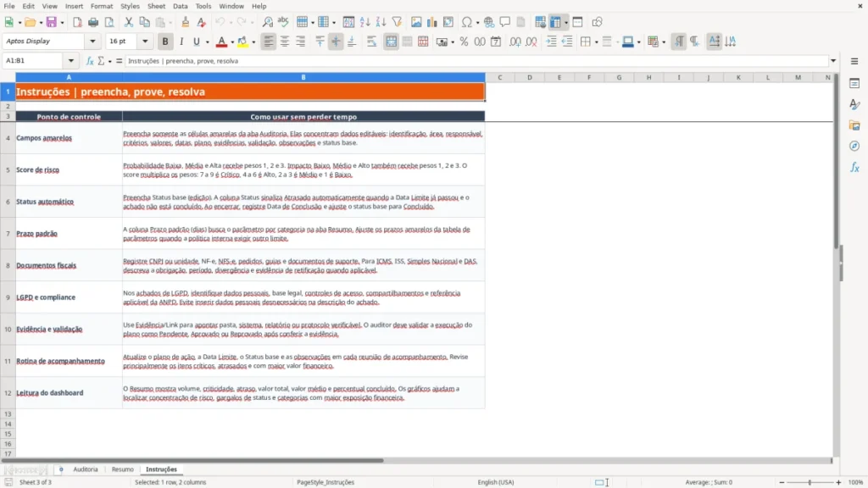This screenshot has height=488, width=868.
Task: Toggle italic formatting
Action: 181,42
